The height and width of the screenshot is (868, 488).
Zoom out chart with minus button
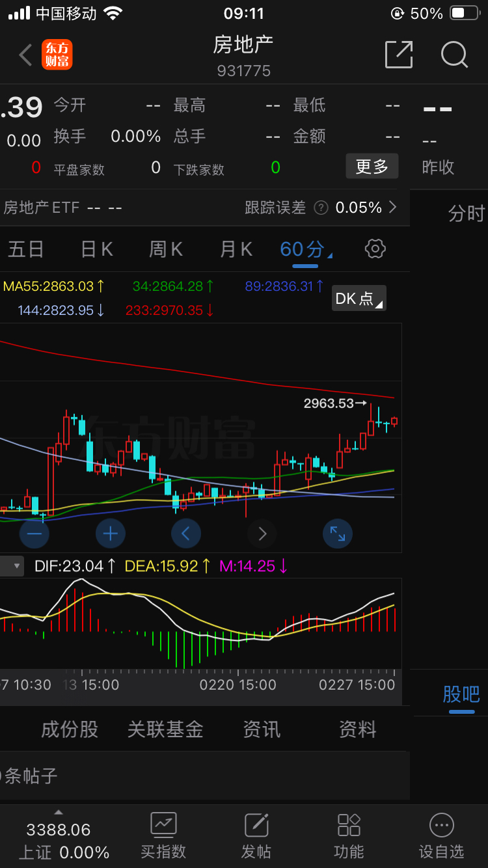click(34, 534)
